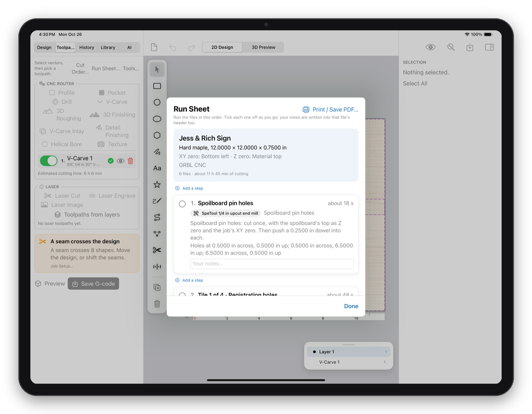Viewport: 532px width, 414px height.
Task: Click the layers panel drag handle
Action: point(348,345)
